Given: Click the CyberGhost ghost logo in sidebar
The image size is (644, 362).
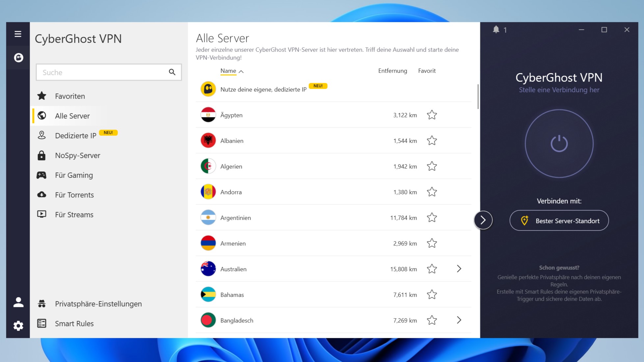Looking at the screenshot, I should pyautogui.click(x=18, y=58).
